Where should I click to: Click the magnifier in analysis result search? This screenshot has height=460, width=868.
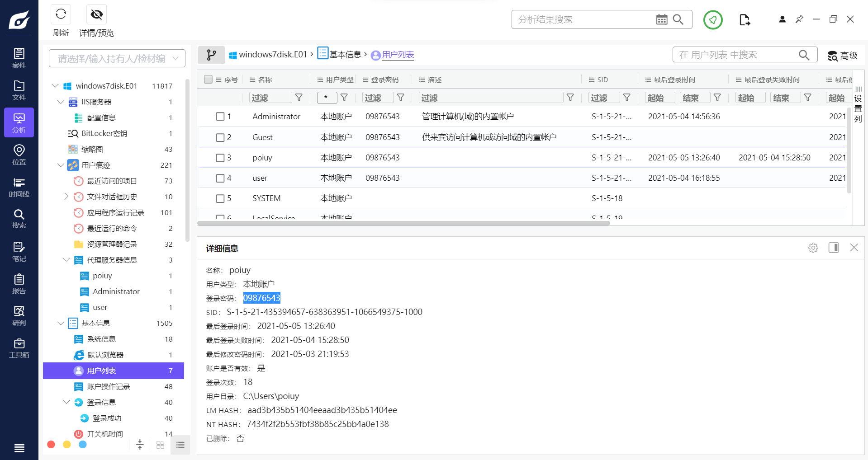(x=678, y=19)
